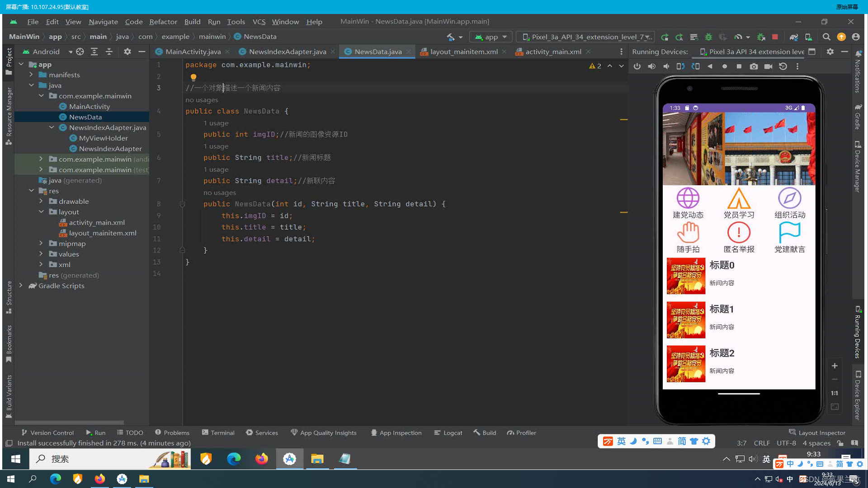Viewport: 868px width, 488px height.
Task: Open Search Everywhere with the magnifier icon
Action: pyautogui.click(x=827, y=37)
